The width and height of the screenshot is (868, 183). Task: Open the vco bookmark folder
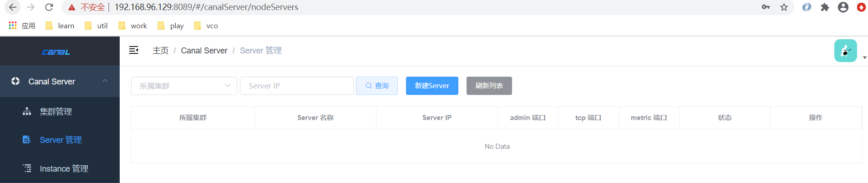[x=206, y=26]
